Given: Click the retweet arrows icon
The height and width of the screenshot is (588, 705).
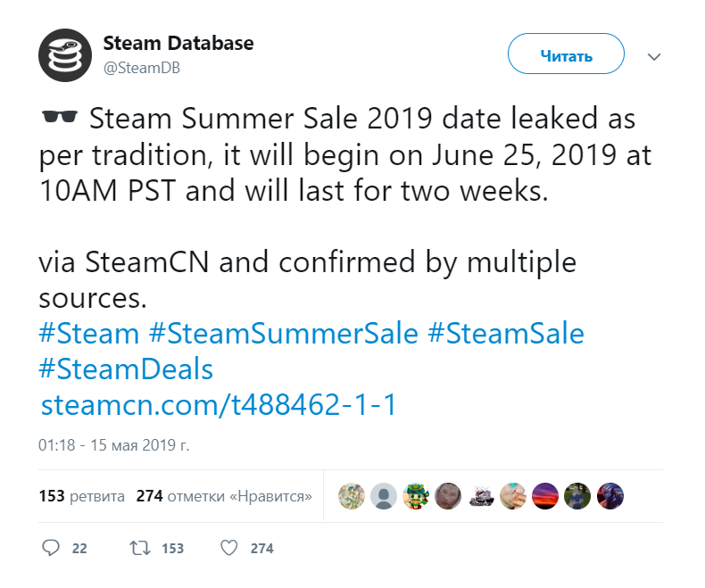Looking at the screenshot, I should pos(141,548).
